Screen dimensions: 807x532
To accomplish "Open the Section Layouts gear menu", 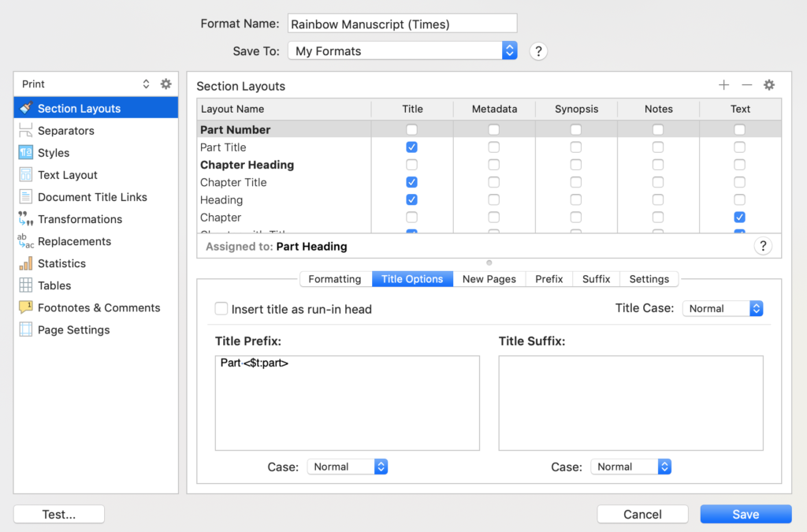I will (x=769, y=85).
